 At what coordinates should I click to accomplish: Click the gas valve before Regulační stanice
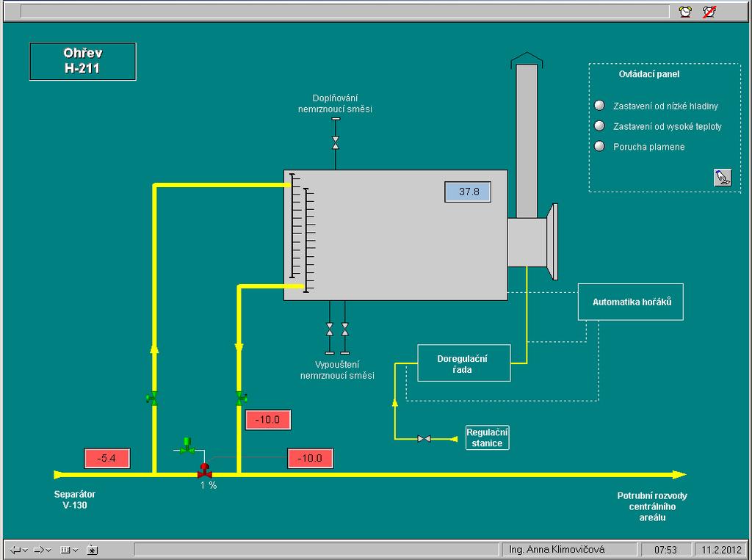point(424,438)
